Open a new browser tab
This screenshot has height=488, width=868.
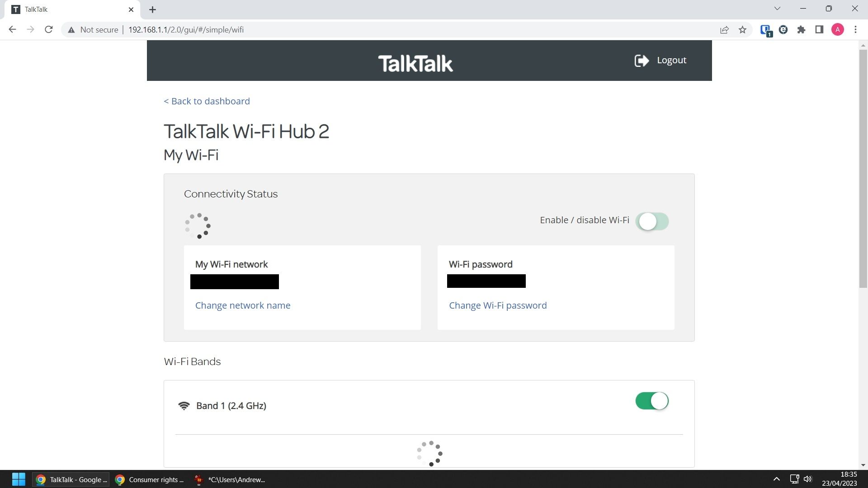pos(152,9)
